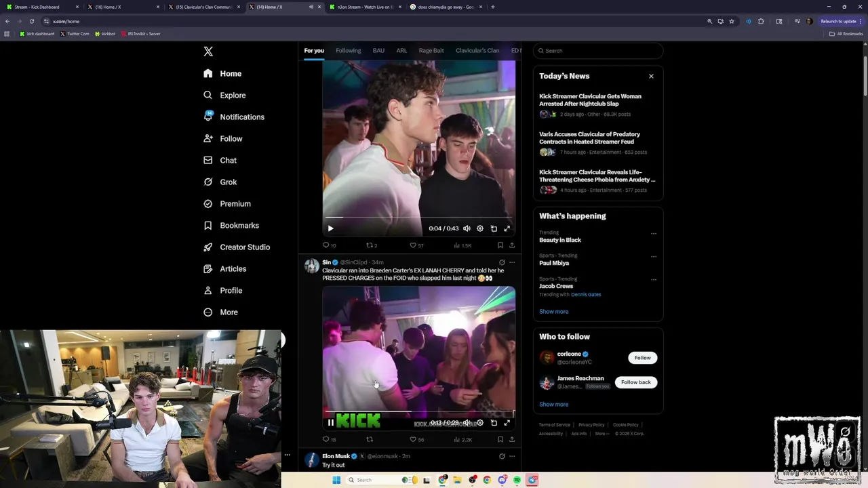The width and height of the screenshot is (868, 488).
Task: Bookmark this page with Chrome star icon
Action: [732, 21]
